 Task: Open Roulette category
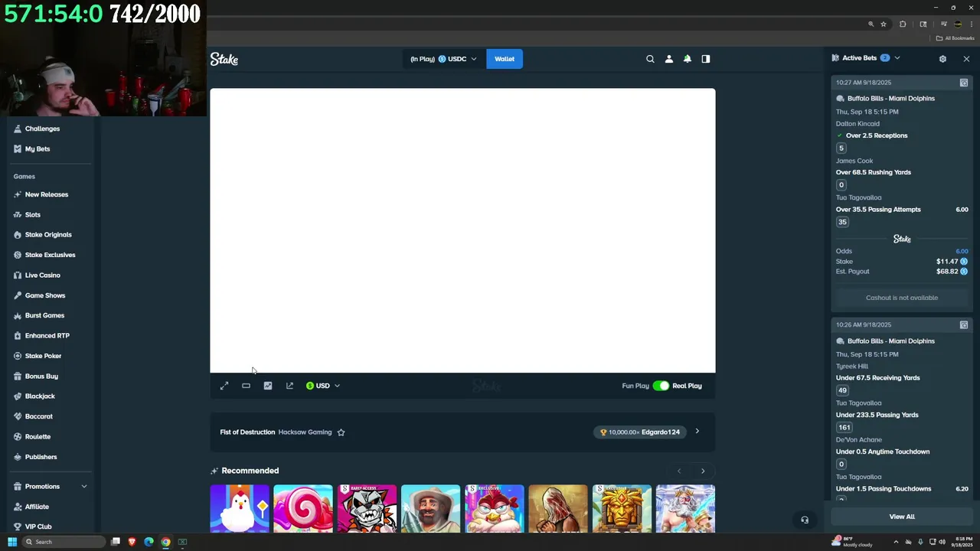click(38, 437)
